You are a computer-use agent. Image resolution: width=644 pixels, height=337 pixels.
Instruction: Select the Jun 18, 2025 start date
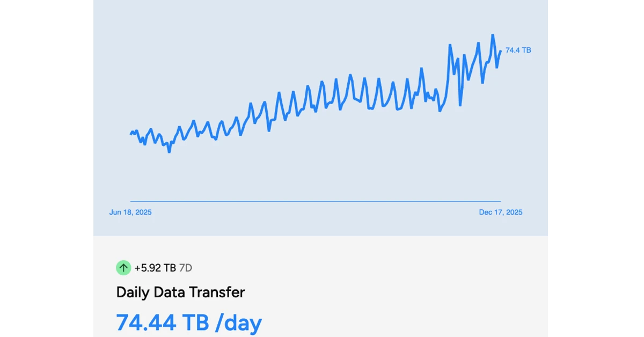pos(130,213)
